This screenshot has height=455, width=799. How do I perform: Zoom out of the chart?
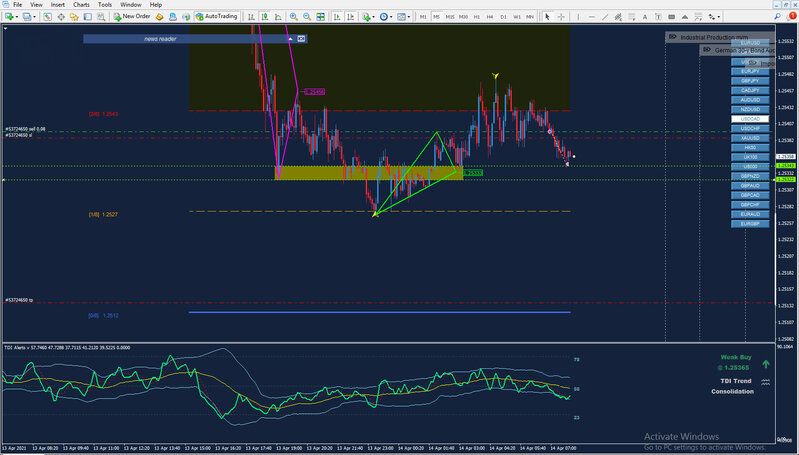click(x=307, y=17)
